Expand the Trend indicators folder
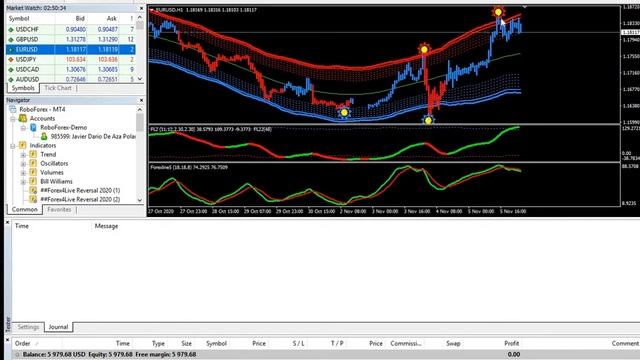Screen dimensions: 640x360 click(x=23, y=155)
